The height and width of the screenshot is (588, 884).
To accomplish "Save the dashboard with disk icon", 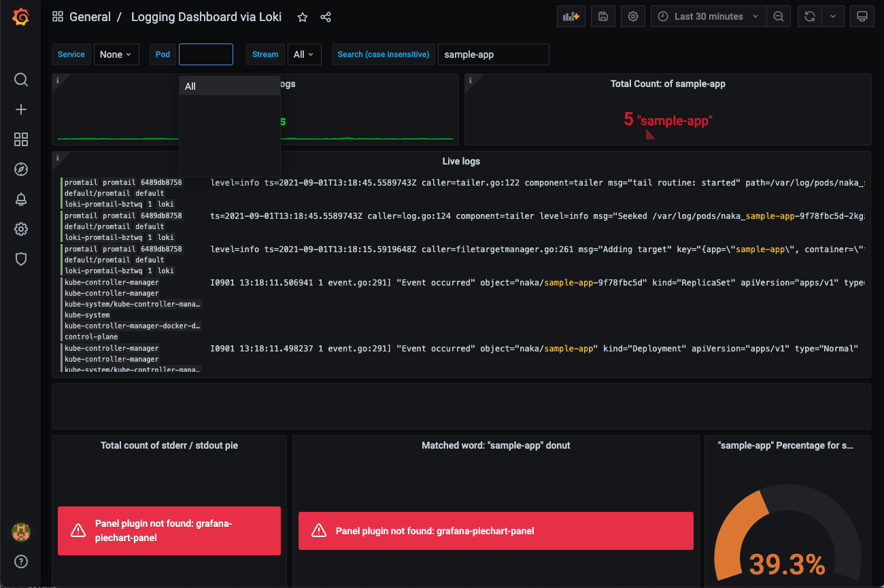I will (x=603, y=16).
